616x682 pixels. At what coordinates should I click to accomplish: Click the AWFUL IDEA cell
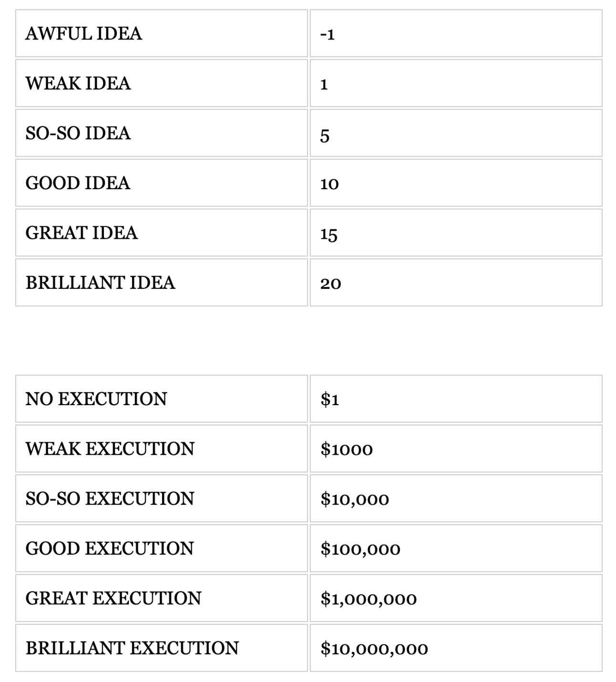tap(84, 34)
